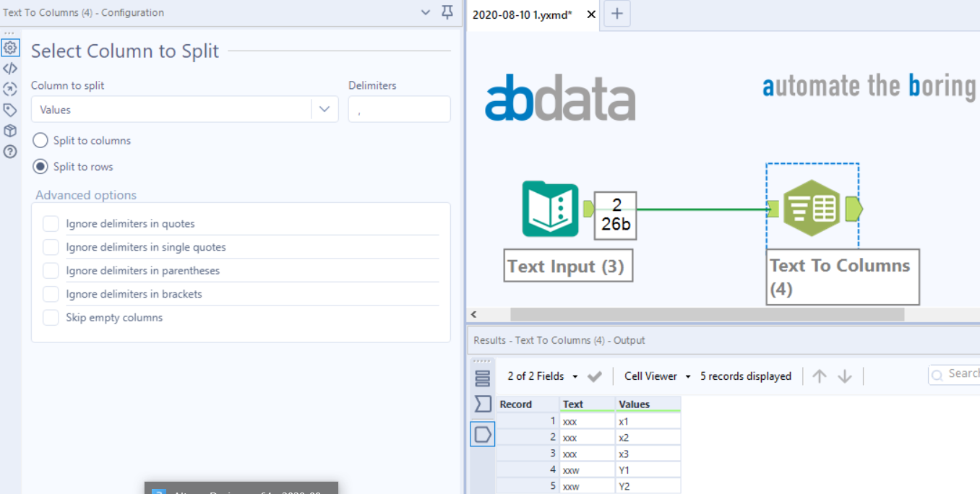Open the navigation arrow icon in sidebar
The image size is (980, 494).
tap(10, 89)
